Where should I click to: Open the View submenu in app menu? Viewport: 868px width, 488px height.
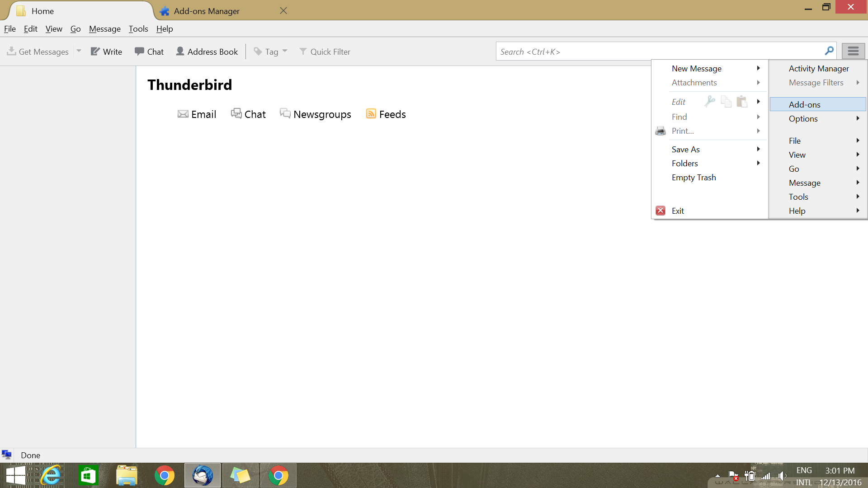(x=818, y=155)
